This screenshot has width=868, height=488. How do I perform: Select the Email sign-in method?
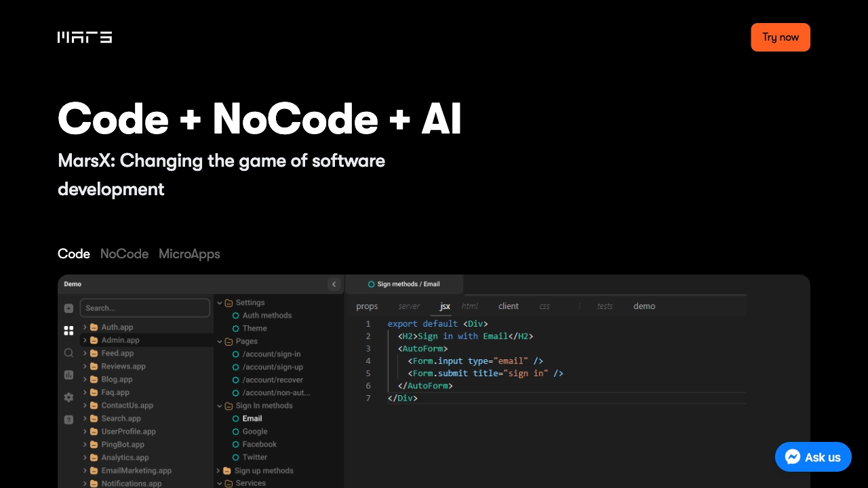coord(252,418)
